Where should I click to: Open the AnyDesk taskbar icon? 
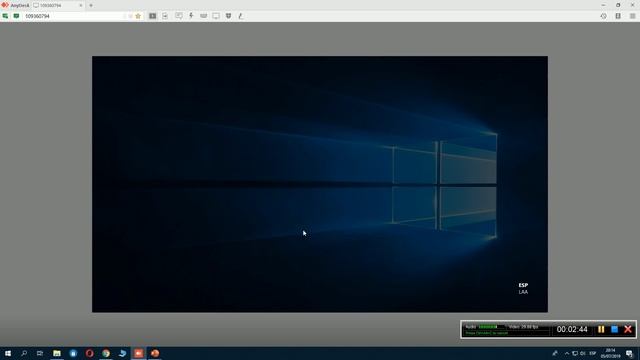(138, 353)
